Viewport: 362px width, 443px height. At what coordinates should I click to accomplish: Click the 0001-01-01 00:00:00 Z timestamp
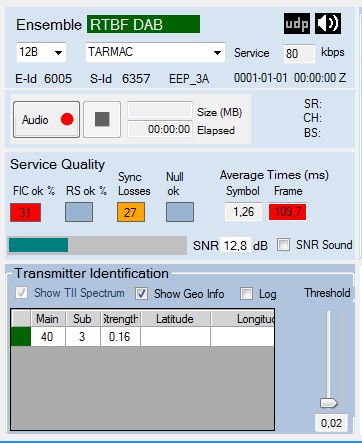(290, 78)
